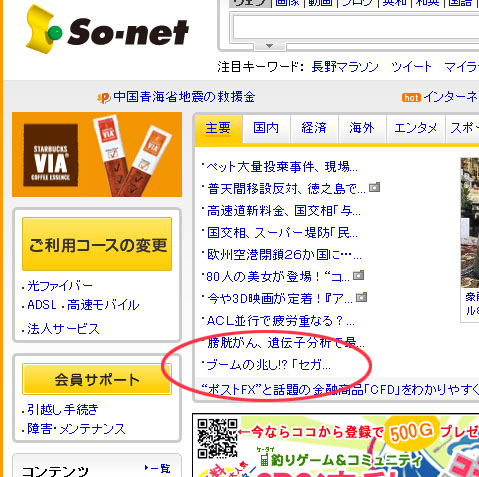The height and width of the screenshot is (477, 479).
Task: Click the 会員サポート button
Action: pyautogui.click(x=97, y=379)
